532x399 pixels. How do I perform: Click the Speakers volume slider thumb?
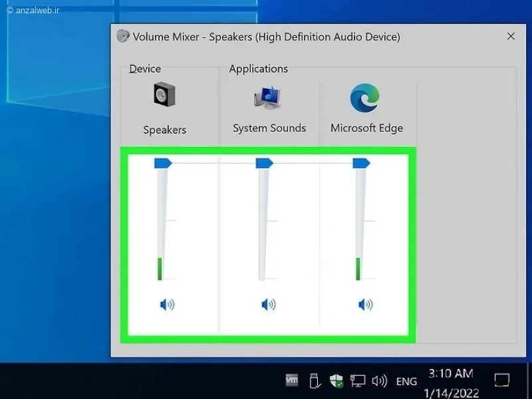[163, 163]
